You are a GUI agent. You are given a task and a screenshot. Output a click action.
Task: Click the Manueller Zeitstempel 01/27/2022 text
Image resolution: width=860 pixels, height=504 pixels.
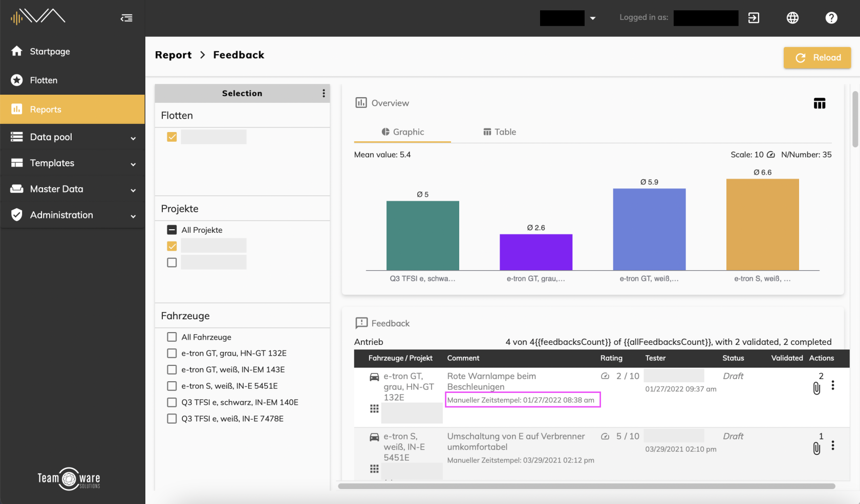coord(521,400)
